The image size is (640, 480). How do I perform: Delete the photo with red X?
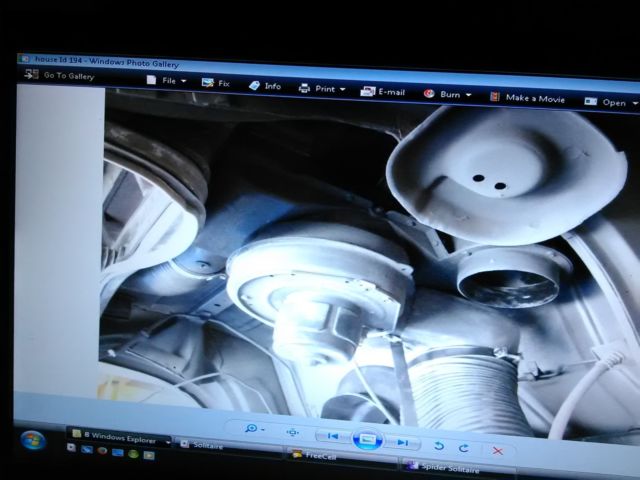point(498,451)
